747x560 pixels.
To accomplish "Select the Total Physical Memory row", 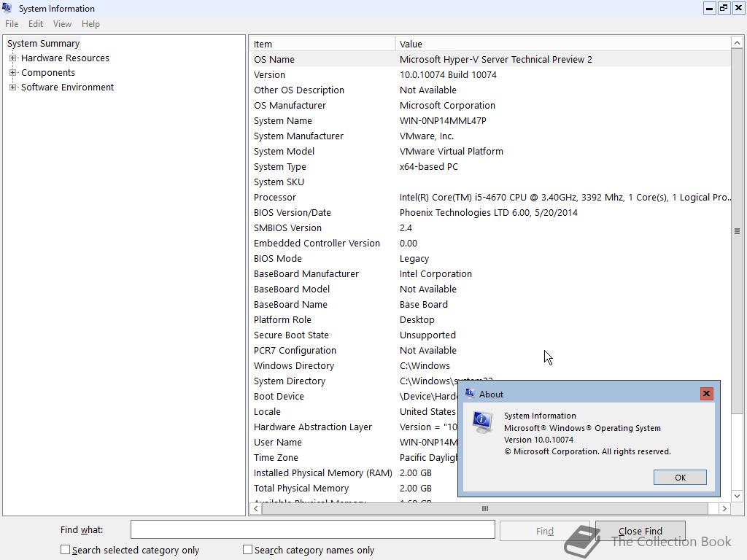I will point(354,488).
